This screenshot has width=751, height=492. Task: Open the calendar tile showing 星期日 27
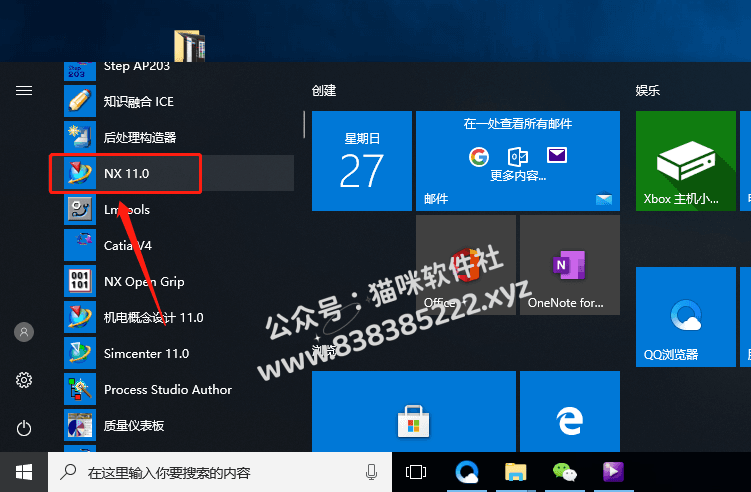tap(362, 161)
